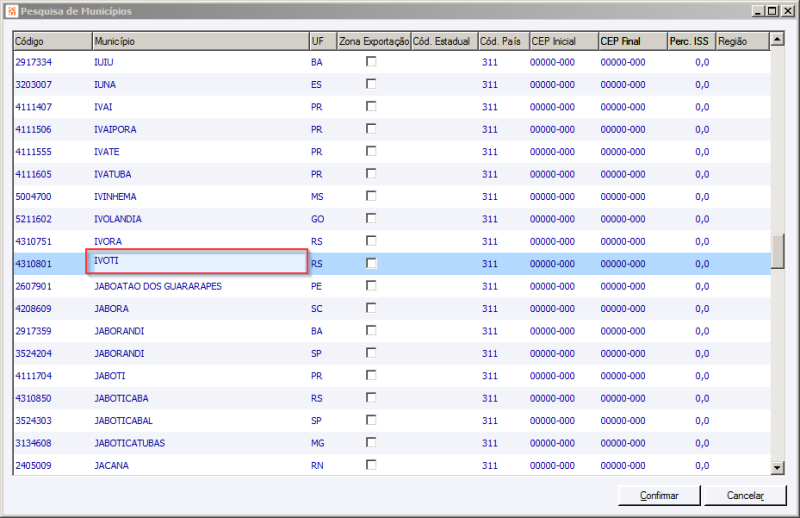The width and height of the screenshot is (800, 518).
Task: Click the Perc. ISS column header
Action: click(x=691, y=41)
